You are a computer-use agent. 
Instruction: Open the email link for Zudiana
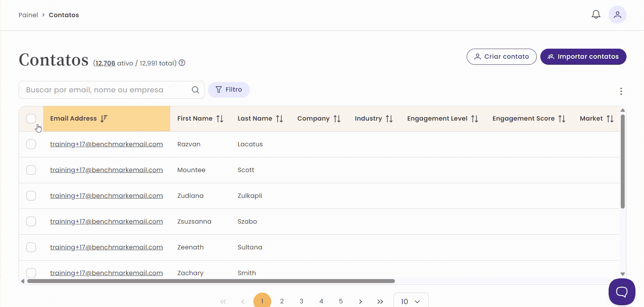tap(106, 196)
